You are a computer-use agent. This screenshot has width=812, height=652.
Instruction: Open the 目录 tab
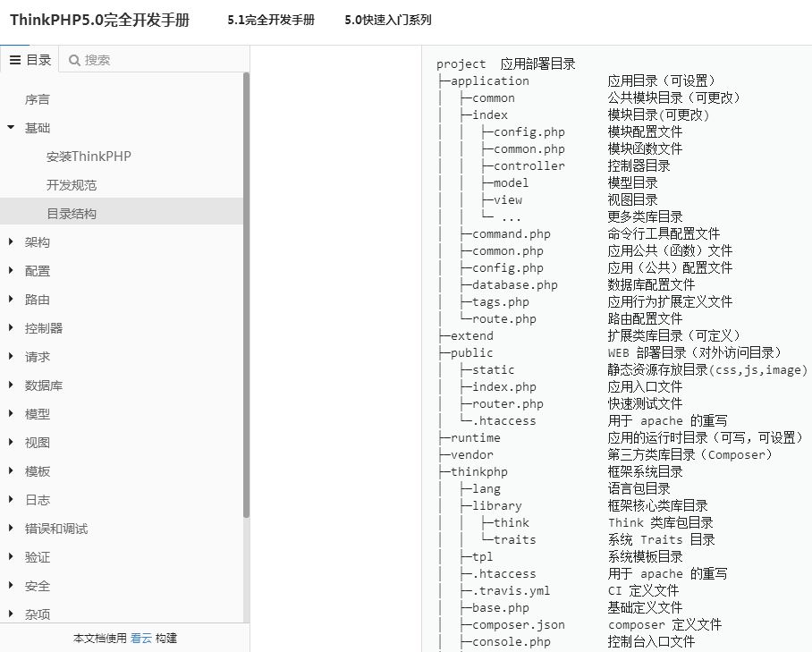click(x=30, y=60)
